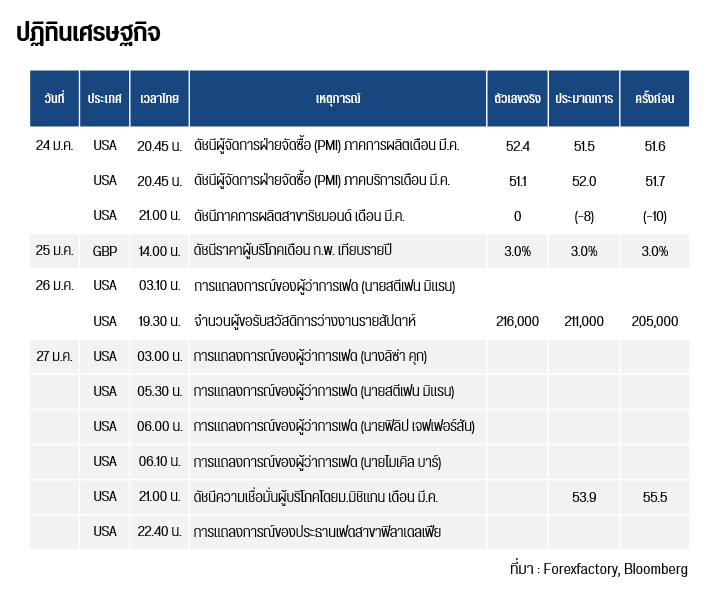Select the วันที่ column header
The width and height of the screenshot is (715, 602).
(x=54, y=99)
